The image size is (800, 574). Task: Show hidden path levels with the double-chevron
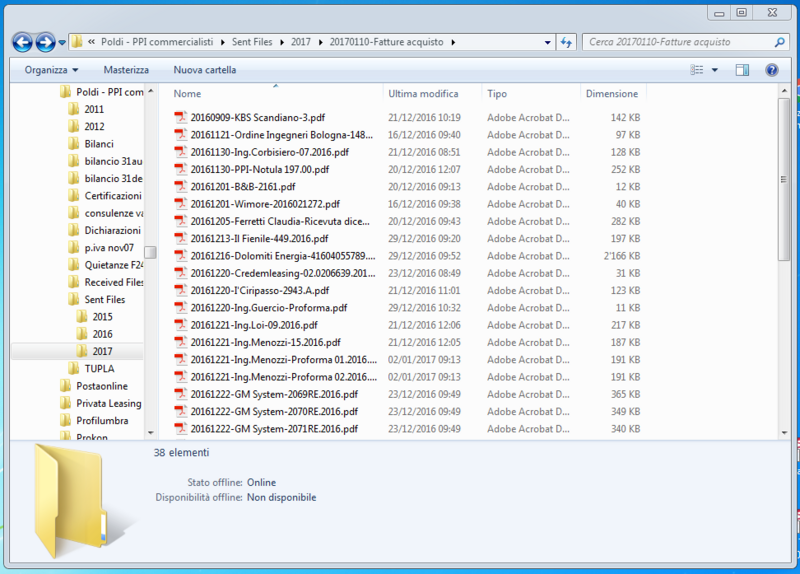(x=91, y=42)
